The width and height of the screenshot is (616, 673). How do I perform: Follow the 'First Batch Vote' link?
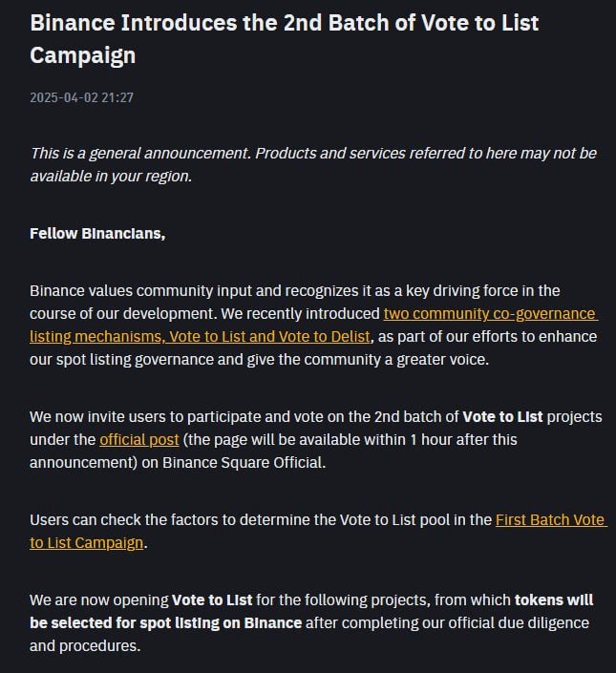tap(551, 519)
